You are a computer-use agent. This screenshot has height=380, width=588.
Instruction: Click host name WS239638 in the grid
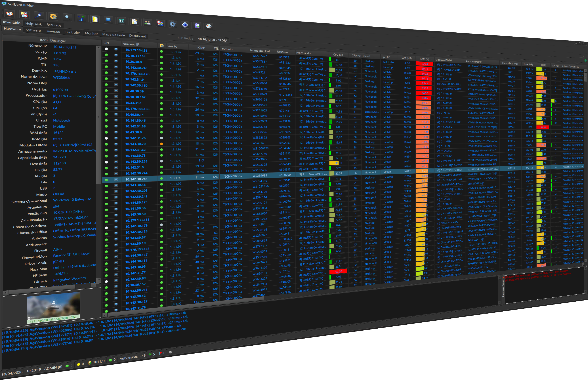pos(260,176)
